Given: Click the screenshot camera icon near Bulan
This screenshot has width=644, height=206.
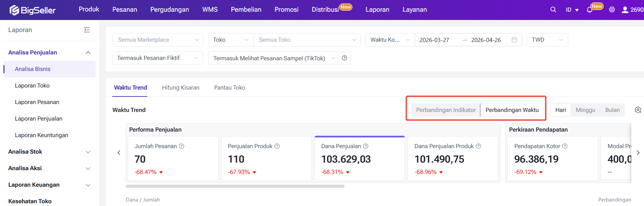Looking at the screenshot, I should [638, 110].
